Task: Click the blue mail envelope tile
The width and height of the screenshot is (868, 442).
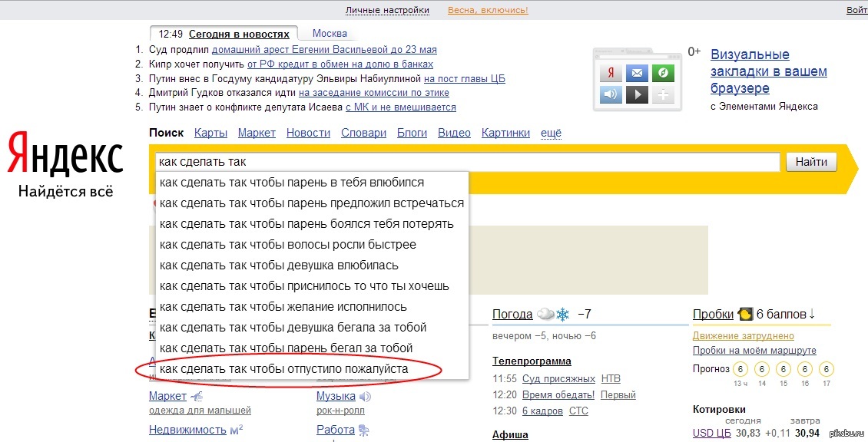Action: coord(637,73)
